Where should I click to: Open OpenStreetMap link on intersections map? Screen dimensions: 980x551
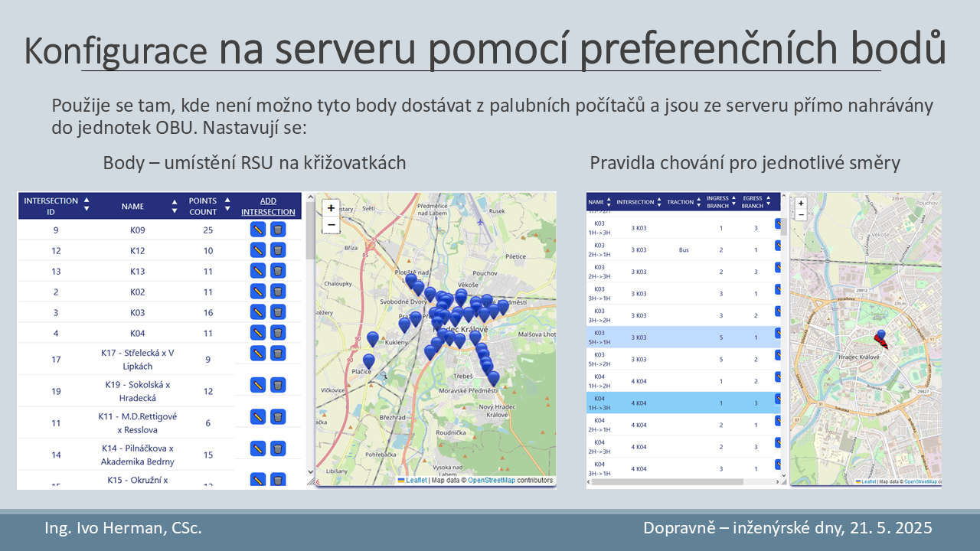(x=492, y=481)
